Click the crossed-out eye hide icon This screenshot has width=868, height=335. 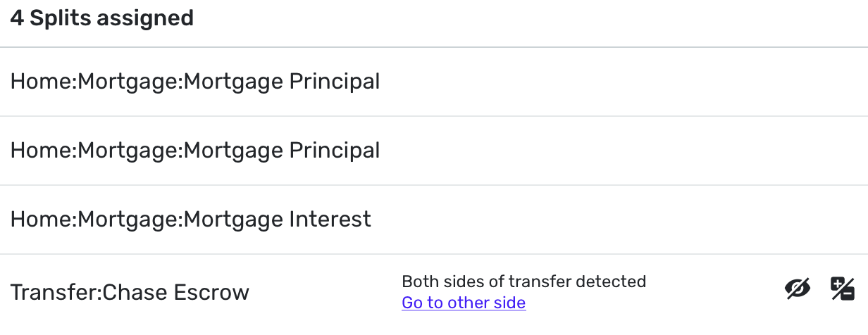tap(798, 289)
